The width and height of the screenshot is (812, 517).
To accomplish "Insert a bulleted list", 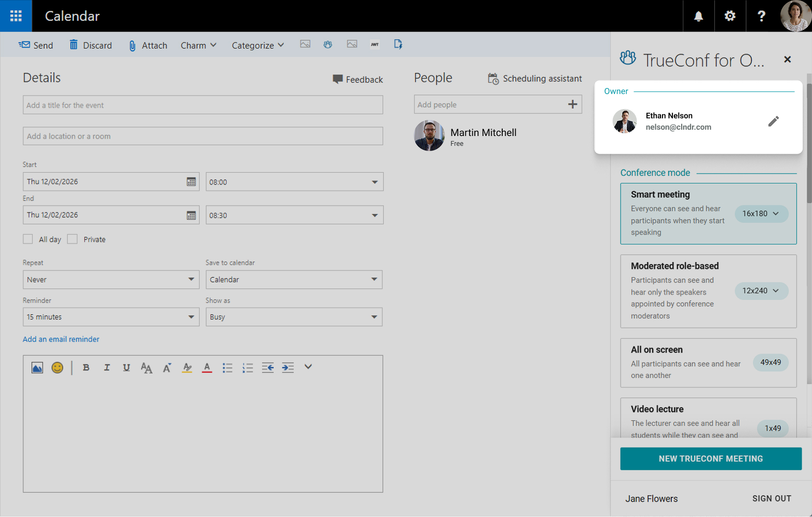I will pyautogui.click(x=227, y=368).
